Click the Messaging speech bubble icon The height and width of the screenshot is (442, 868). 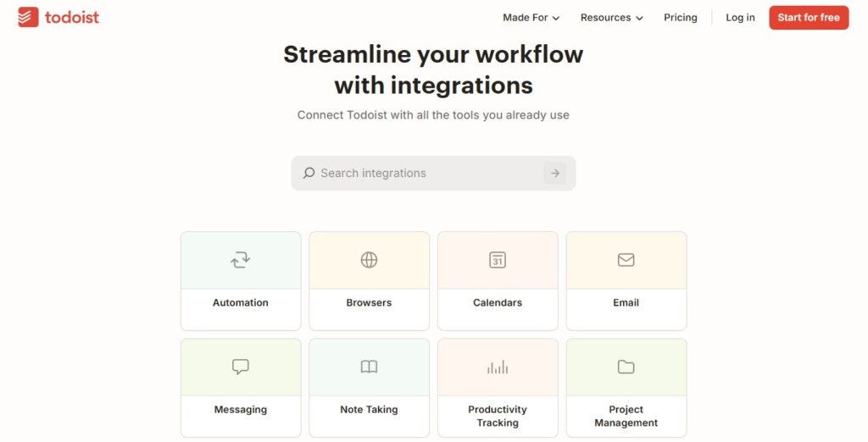point(241,367)
